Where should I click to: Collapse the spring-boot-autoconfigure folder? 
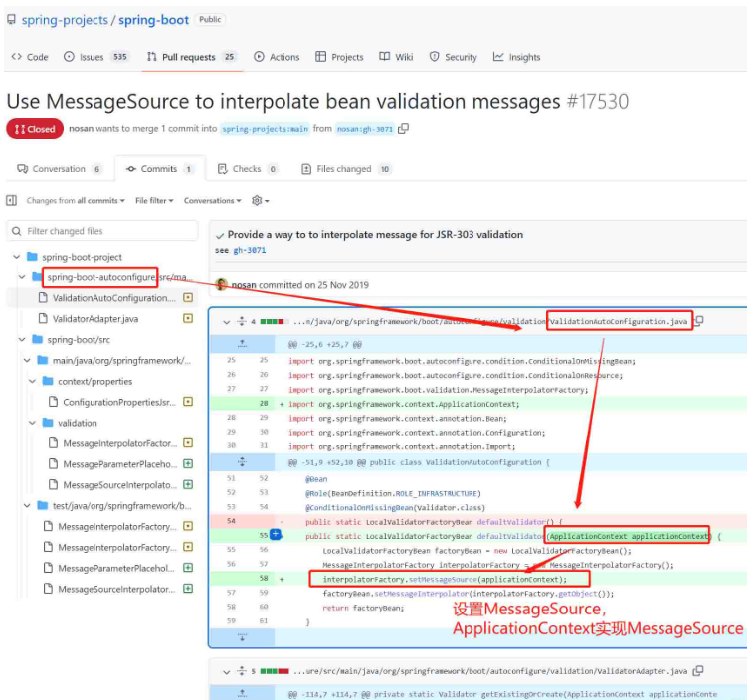(x=22, y=277)
